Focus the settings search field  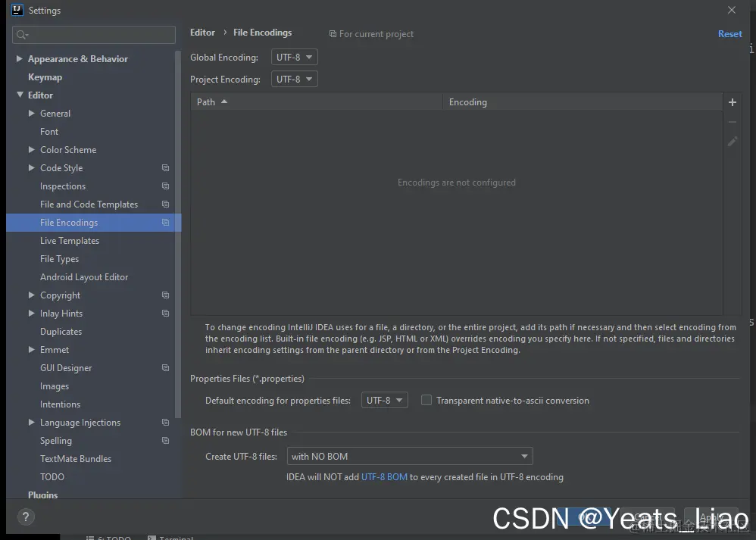[x=93, y=35]
